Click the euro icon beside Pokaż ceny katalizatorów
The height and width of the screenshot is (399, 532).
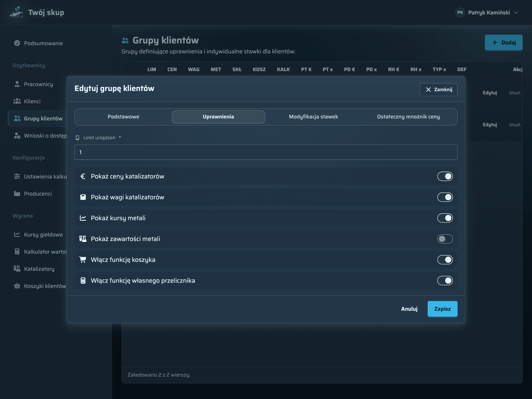tap(83, 176)
